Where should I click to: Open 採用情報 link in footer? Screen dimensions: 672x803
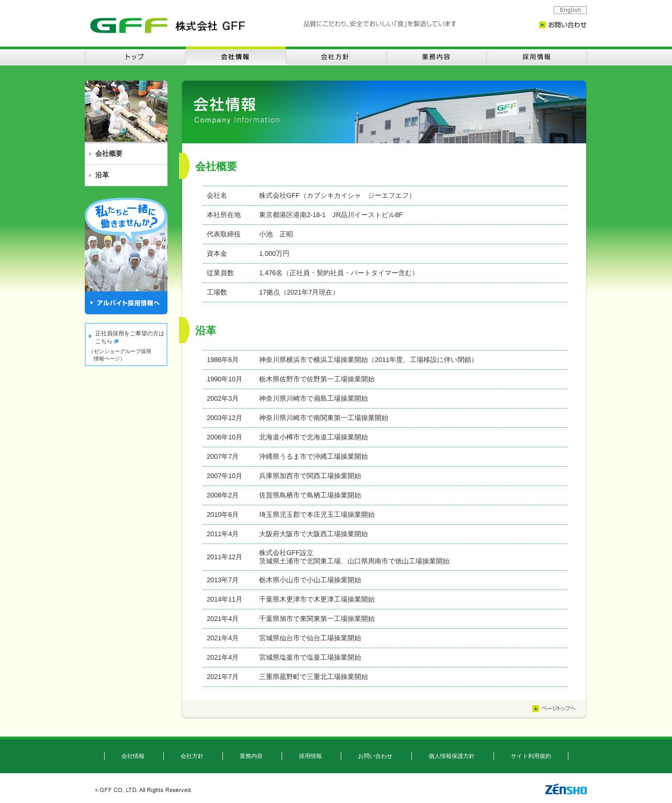310,756
